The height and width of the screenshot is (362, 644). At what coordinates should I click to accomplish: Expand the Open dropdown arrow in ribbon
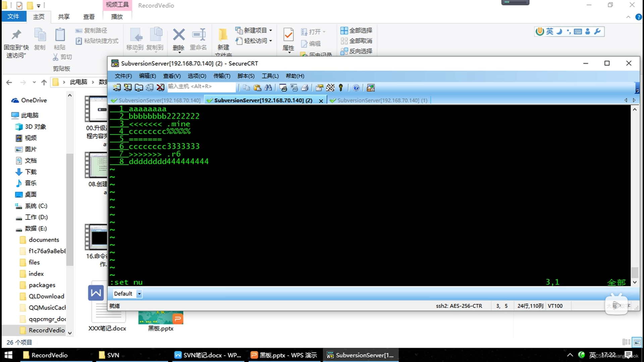pos(324,32)
